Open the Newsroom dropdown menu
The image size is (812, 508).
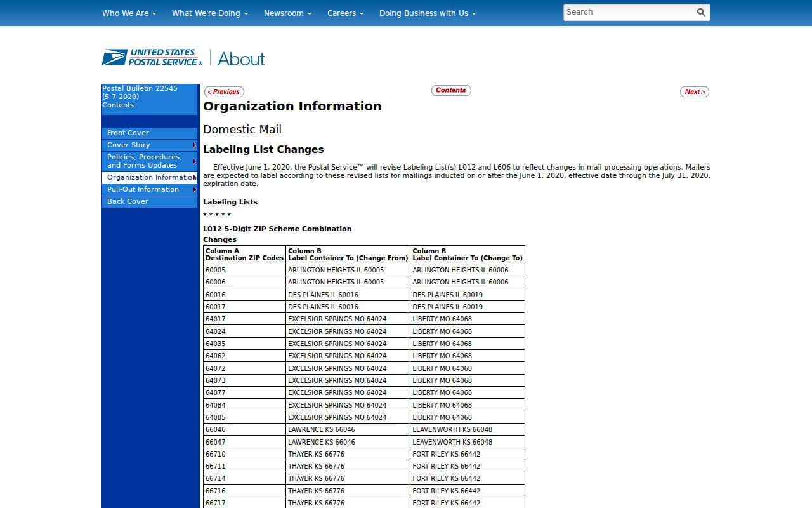tap(288, 13)
